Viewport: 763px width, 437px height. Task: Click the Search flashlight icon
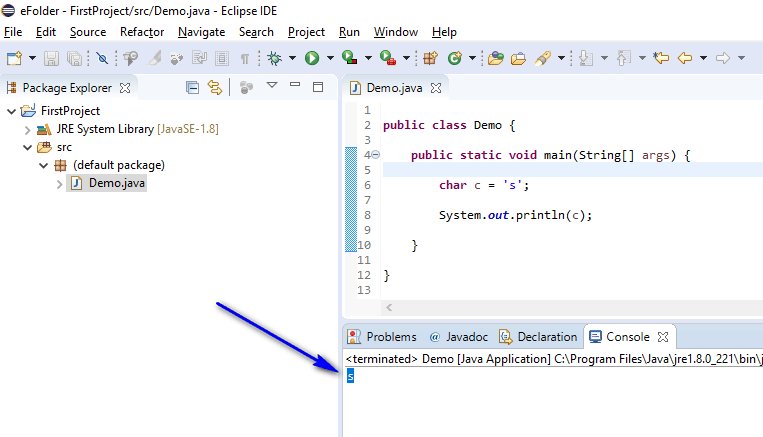point(543,58)
